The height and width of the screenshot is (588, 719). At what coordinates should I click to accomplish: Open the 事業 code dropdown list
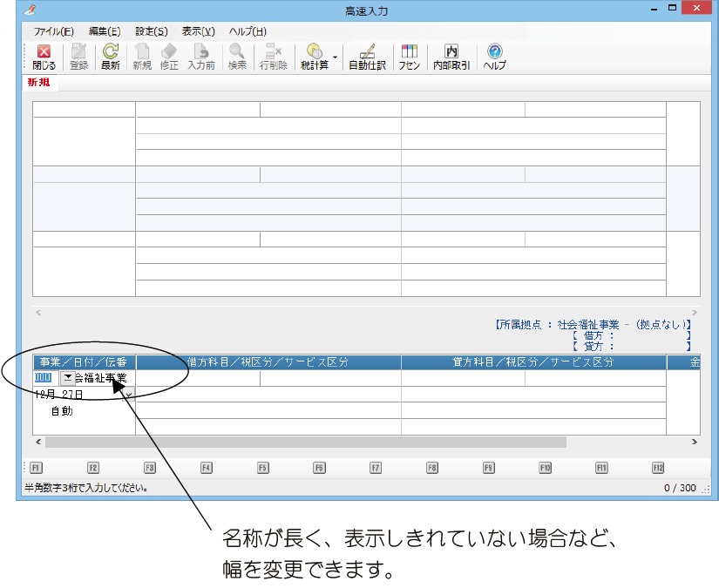pos(67,378)
